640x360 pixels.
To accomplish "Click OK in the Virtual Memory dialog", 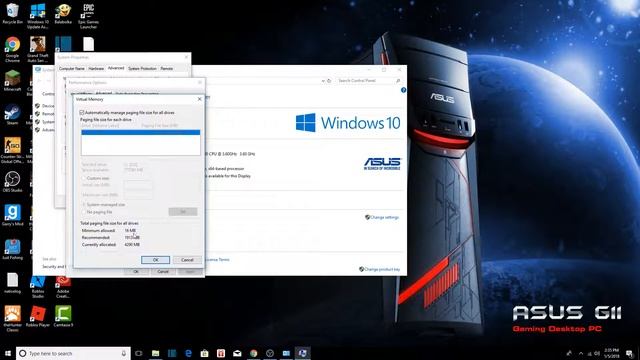I will click(x=156, y=260).
